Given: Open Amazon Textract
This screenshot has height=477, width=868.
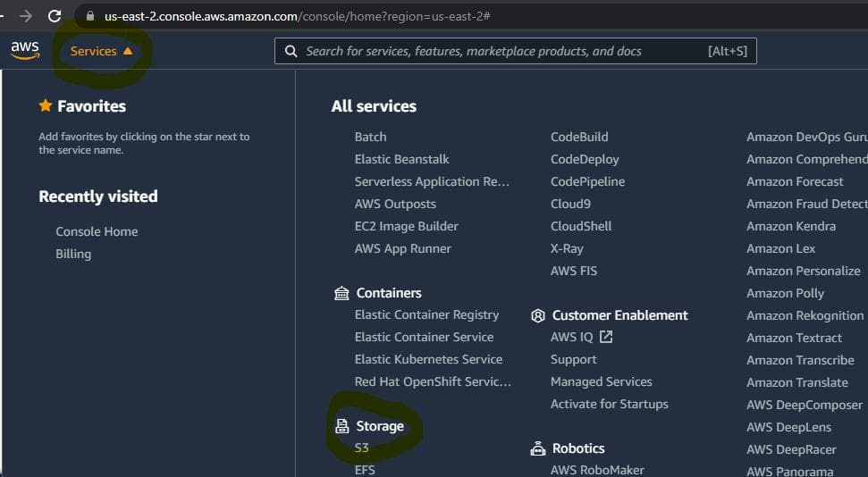Looking at the screenshot, I should (795, 338).
